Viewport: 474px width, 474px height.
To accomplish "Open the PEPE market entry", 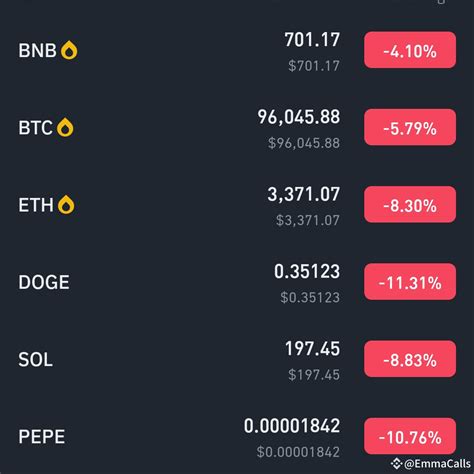I will tap(237, 437).
